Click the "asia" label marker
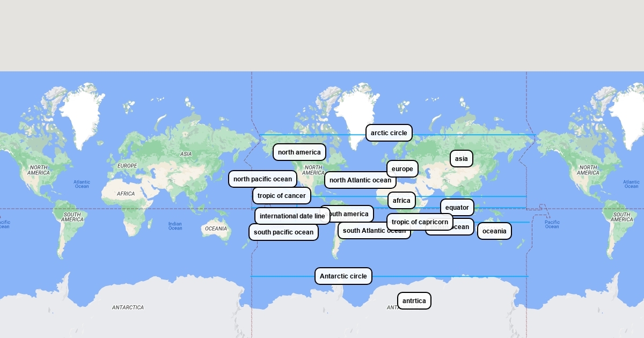 [x=461, y=159]
